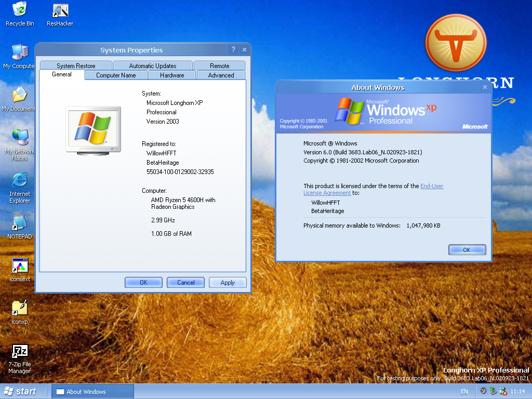
Task: Select the 7-Zip File Manager shortcut
Action: tap(20, 359)
